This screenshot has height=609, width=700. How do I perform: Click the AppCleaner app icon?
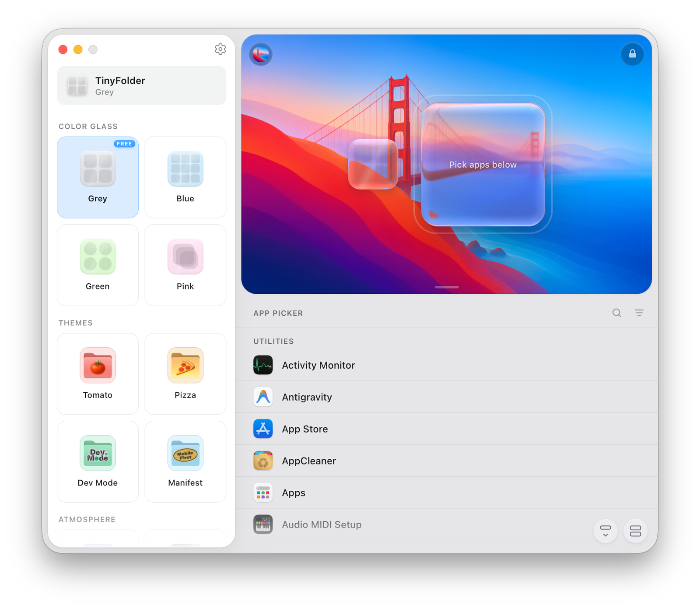263,461
